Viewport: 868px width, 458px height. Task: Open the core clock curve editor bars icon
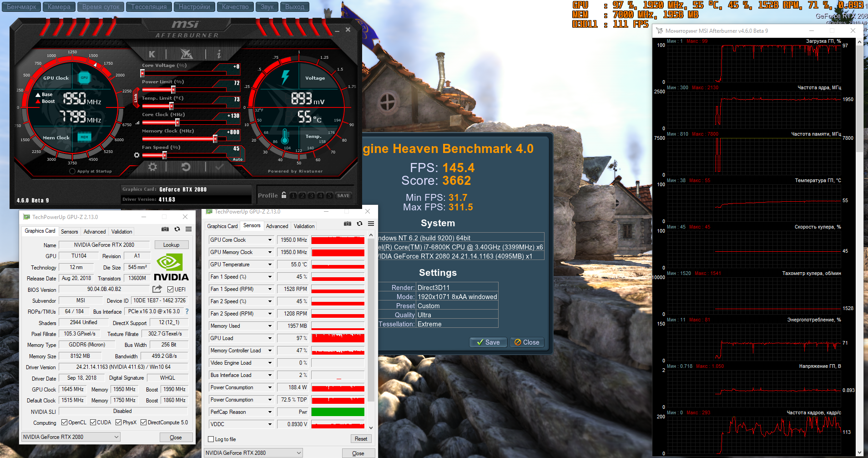click(x=137, y=122)
